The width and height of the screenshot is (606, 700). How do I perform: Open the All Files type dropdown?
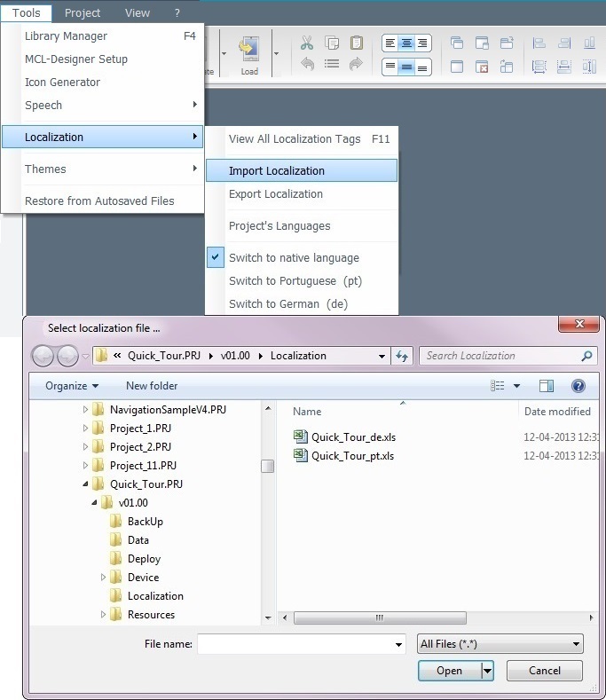[x=500, y=644]
